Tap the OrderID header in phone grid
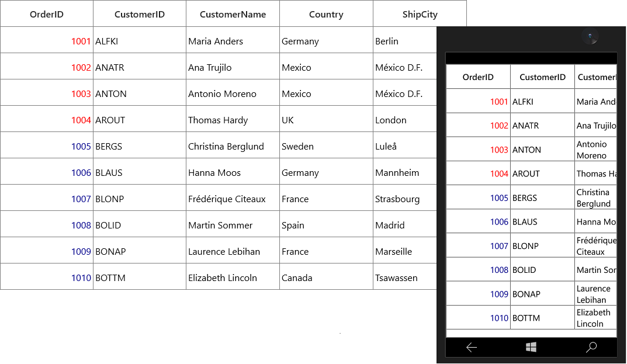 click(478, 77)
